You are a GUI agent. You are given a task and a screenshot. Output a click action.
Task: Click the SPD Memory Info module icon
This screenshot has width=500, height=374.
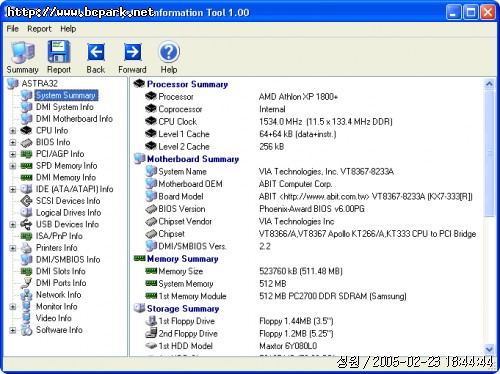tap(26, 166)
